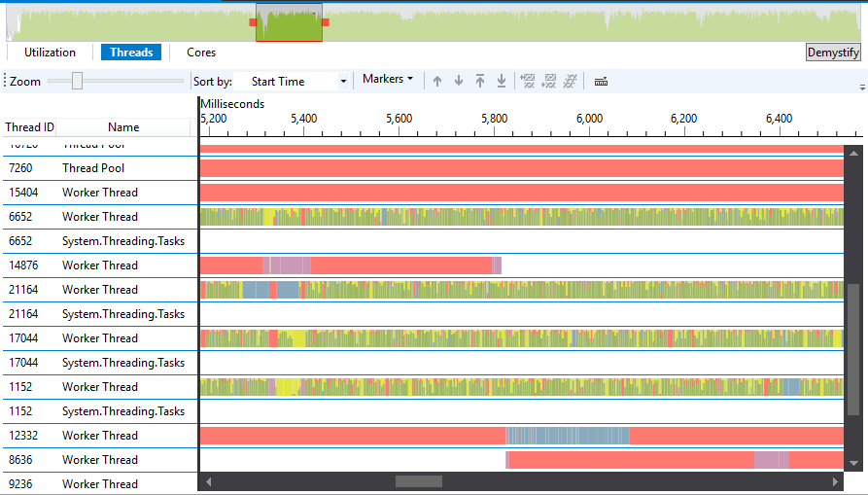The height and width of the screenshot is (495, 868).
Task: Click the Move thread to top icon
Action: (480, 82)
